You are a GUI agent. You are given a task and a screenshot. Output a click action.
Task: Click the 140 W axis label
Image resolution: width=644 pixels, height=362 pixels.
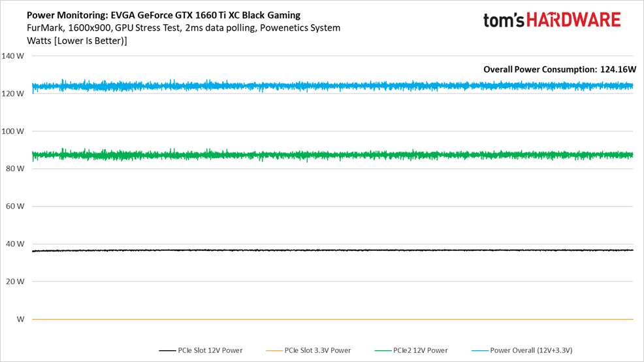pyautogui.click(x=12, y=56)
